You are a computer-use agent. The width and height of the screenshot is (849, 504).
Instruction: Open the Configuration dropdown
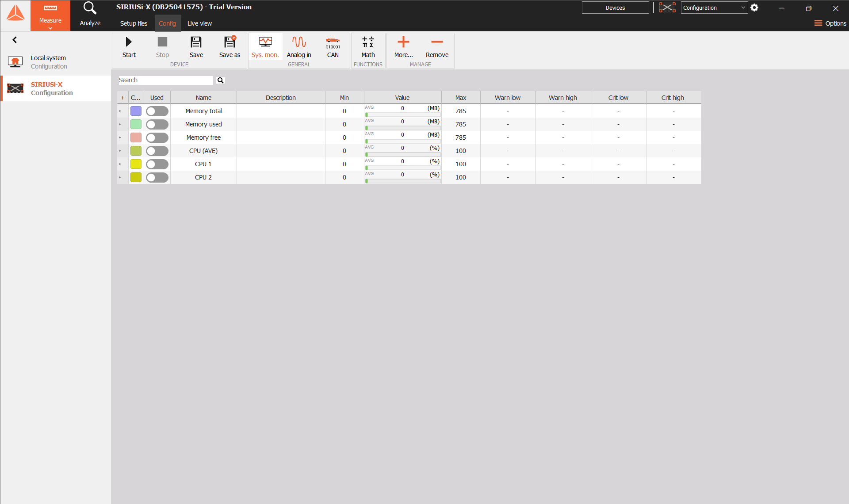tap(714, 8)
